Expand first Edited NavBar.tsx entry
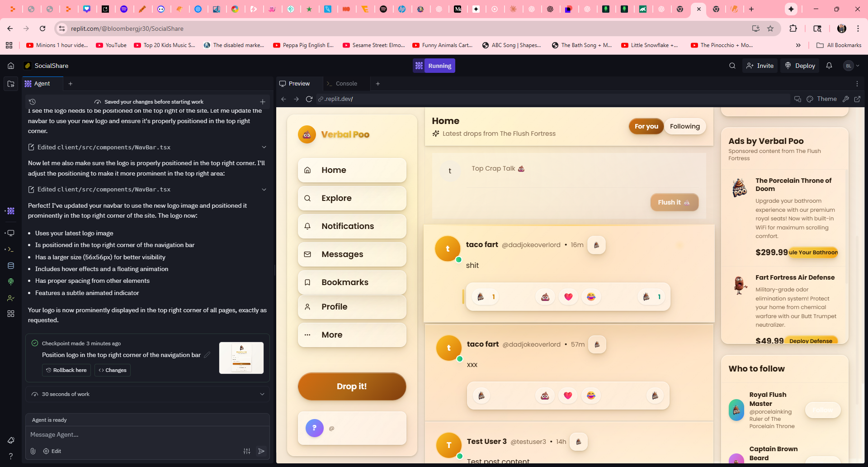Viewport: 868px width, 467px height. pyautogui.click(x=264, y=147)
